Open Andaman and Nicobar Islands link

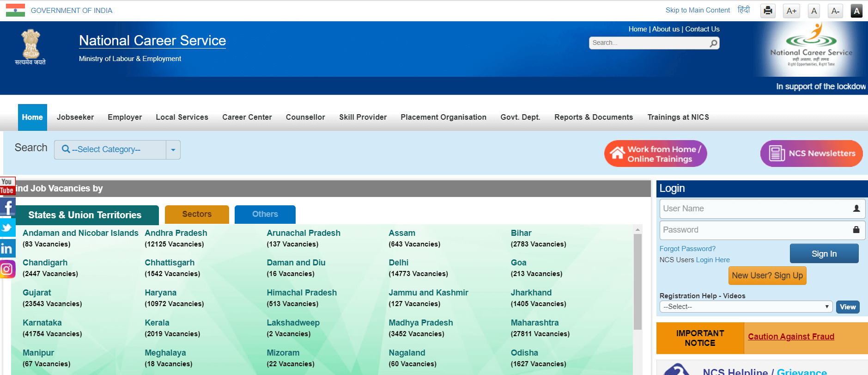tap(80, 233)
